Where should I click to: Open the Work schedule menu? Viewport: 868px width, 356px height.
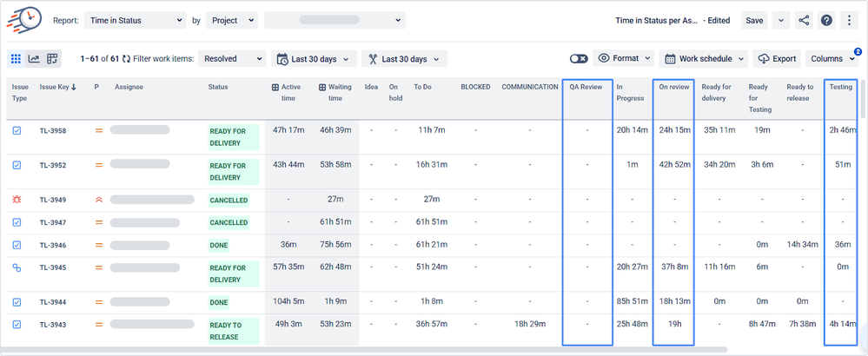point(704,59)
